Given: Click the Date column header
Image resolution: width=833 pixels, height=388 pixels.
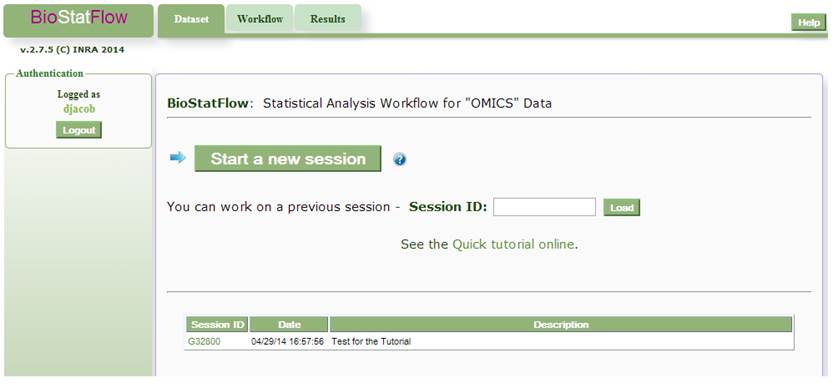Looking at the screenshot, I should pyautogui.click(x=289, y=325).
